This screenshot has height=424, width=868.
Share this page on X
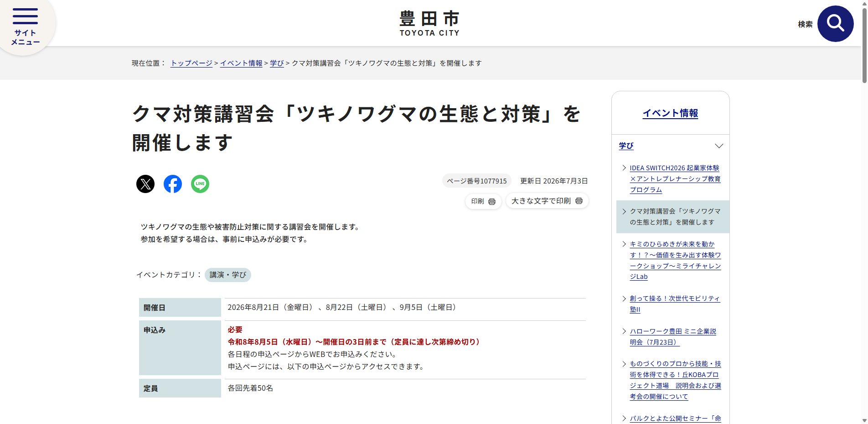pyautogui.click(x=145, y=184)
